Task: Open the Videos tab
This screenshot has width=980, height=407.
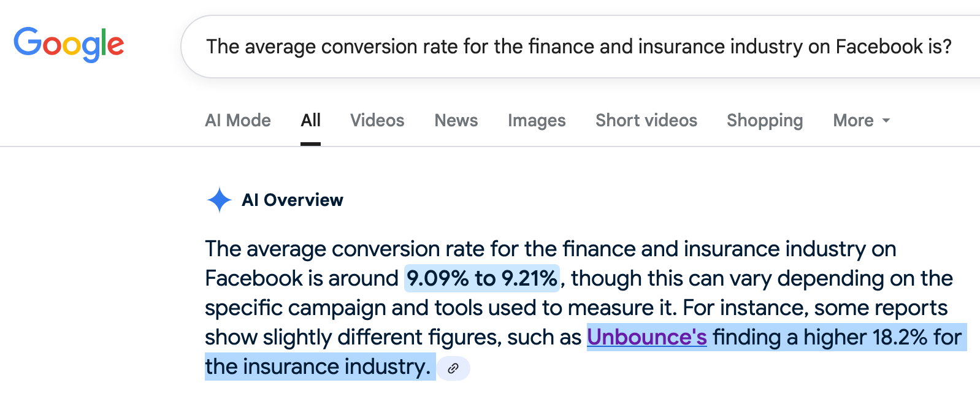Action: (x=377, y=120)
